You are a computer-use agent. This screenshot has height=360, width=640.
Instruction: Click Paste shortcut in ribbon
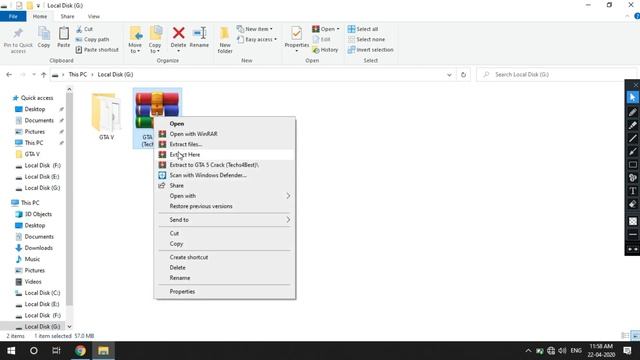click(97, 49)
